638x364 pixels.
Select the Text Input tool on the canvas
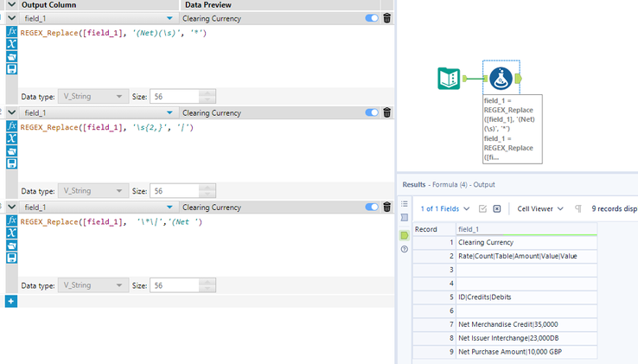click(449, 79)
